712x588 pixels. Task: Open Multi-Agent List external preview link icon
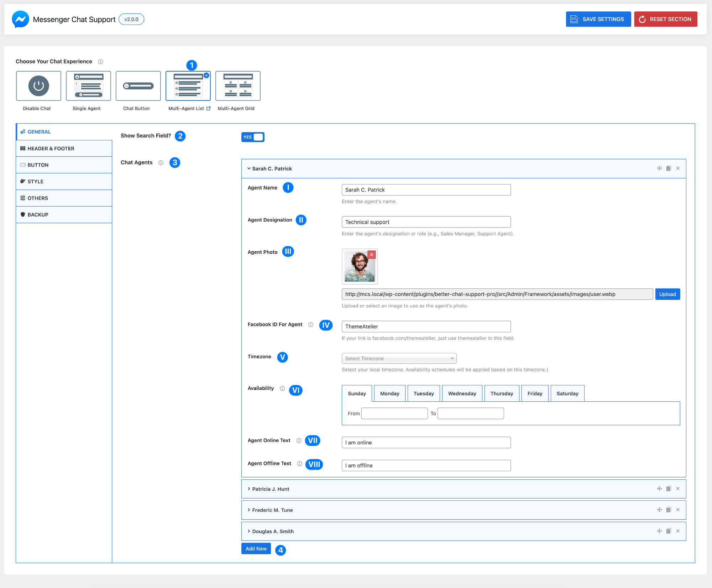point(209,109)
